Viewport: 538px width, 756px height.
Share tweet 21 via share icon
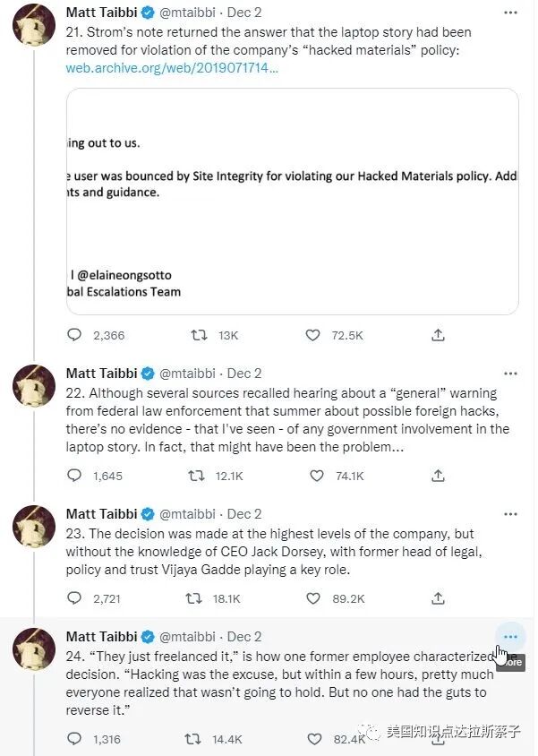point(438,335)
